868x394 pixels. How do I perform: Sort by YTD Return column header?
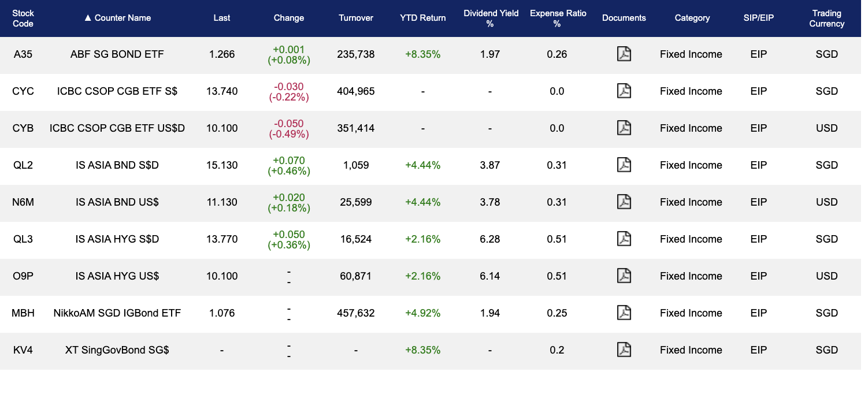[422, 18]
